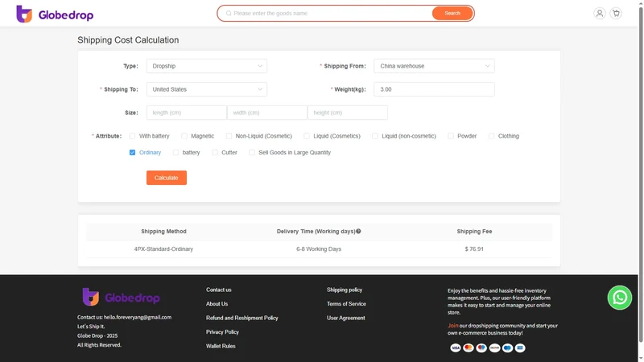644x362 pixels.
Task: Open the Shipping To country dropdown
Action: (207, 89)
